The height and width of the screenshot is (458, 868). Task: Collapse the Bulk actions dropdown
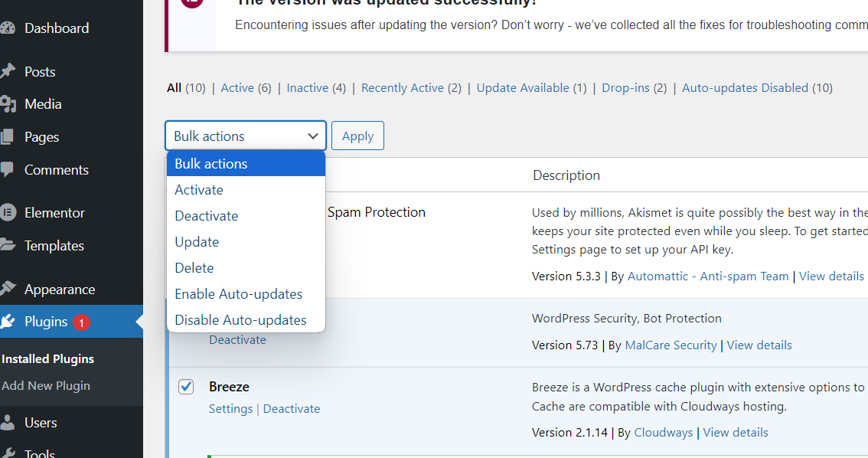point(245,136)
